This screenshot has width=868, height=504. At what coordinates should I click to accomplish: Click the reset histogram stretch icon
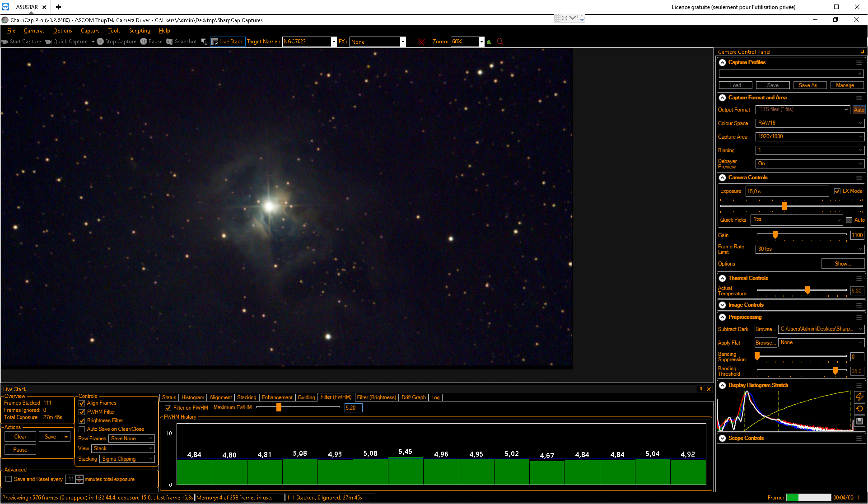point(859,409)
